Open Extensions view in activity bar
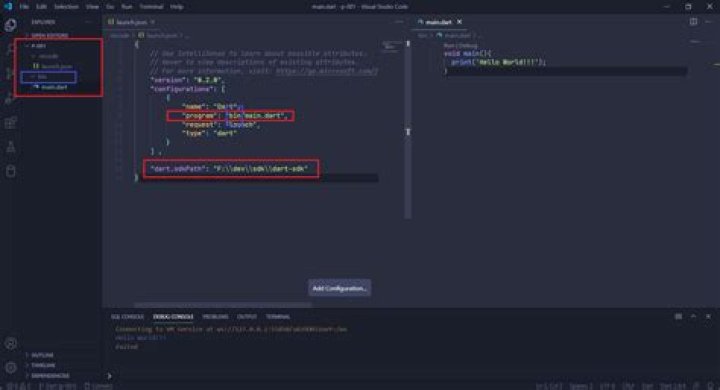 (x=11, y=123)
